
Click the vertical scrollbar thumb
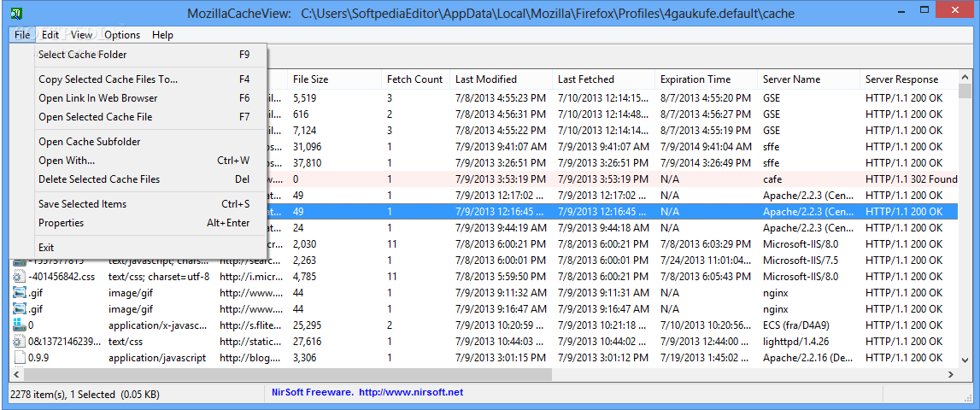[965, 91]
